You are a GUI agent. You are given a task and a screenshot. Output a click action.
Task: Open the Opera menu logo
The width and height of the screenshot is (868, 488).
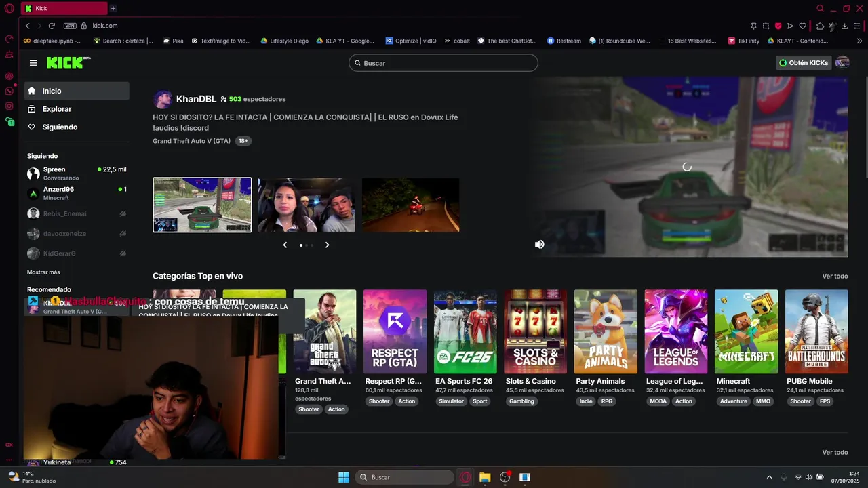(9, 8)
